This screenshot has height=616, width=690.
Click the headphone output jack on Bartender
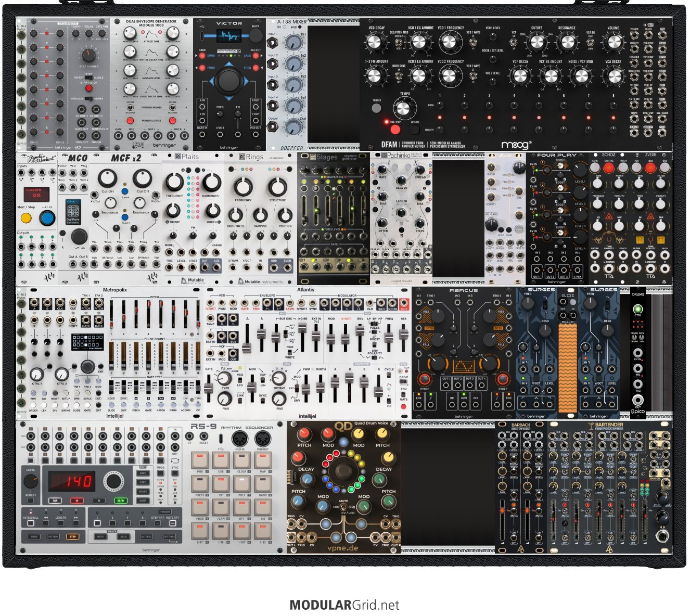click(x=662, y=536)
